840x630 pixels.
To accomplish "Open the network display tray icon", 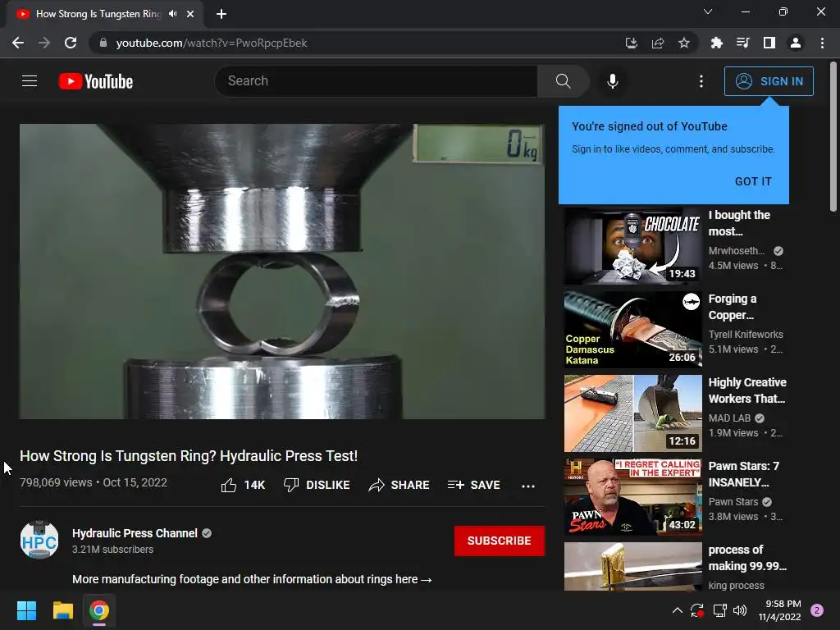I will 719,610.
